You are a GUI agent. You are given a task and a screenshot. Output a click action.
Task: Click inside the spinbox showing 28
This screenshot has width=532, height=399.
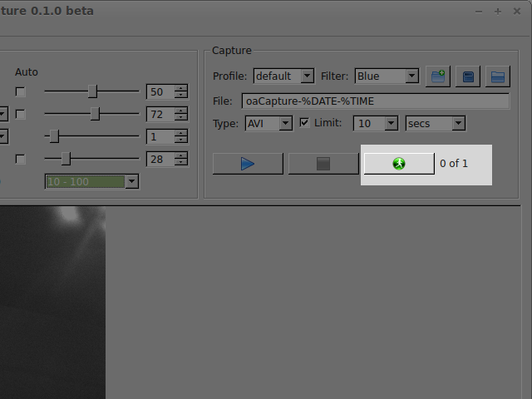160,159
